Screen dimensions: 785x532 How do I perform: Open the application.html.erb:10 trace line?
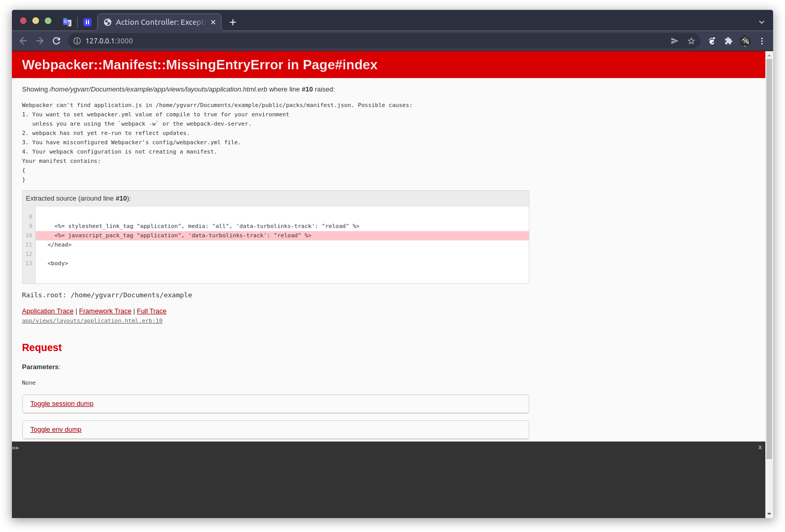click(92, 321)
